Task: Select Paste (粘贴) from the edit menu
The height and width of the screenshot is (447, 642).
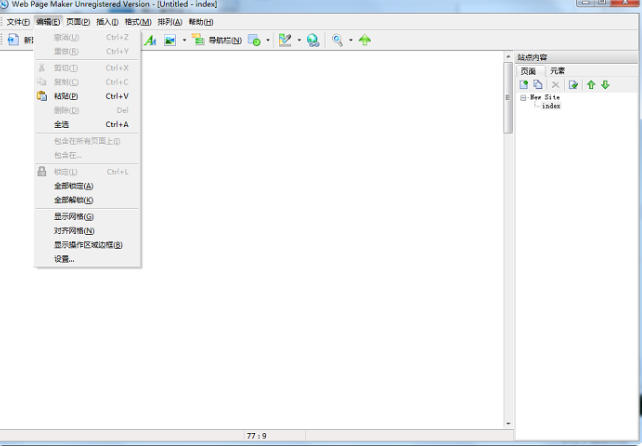Action: (66, 96)
